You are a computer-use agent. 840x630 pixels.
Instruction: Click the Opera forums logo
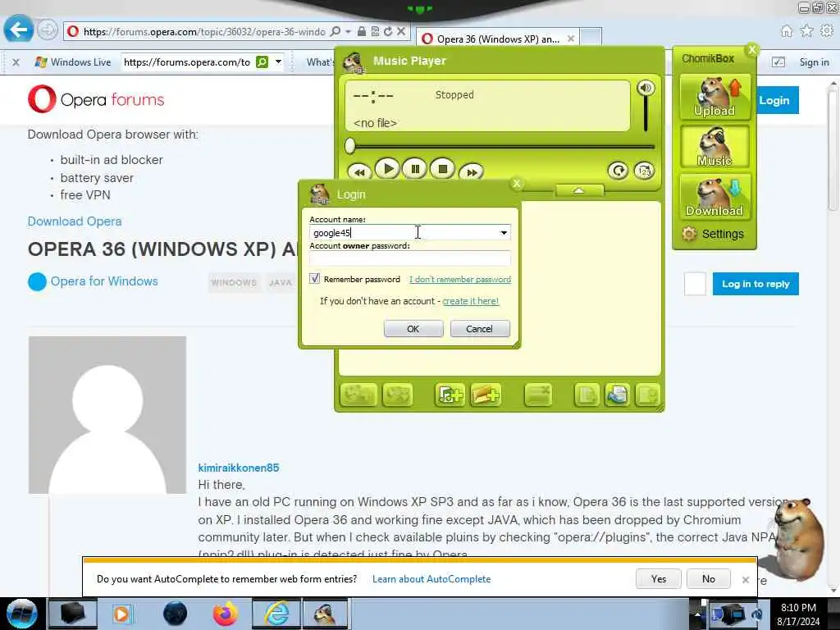click(97, 99)
